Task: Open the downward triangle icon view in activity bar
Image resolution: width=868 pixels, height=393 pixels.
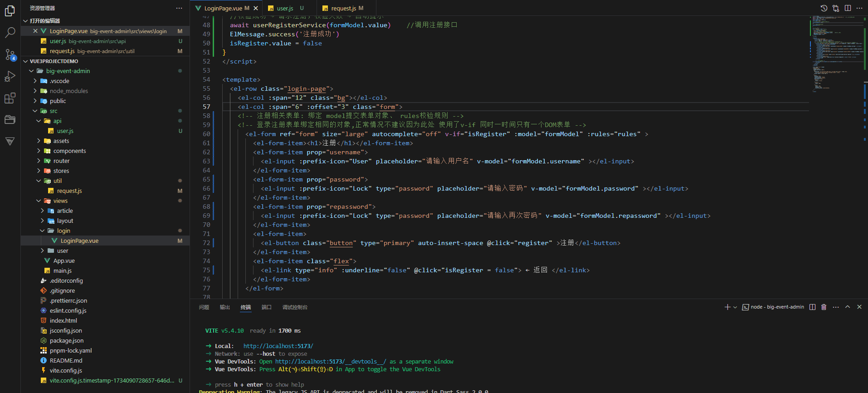Action: coord(10,142)
